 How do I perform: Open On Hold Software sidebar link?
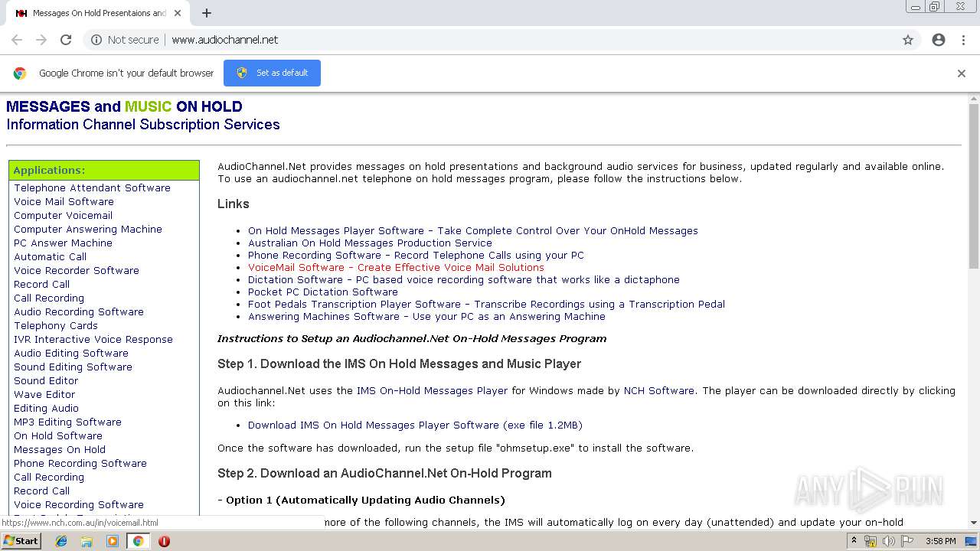pos(58,435)
